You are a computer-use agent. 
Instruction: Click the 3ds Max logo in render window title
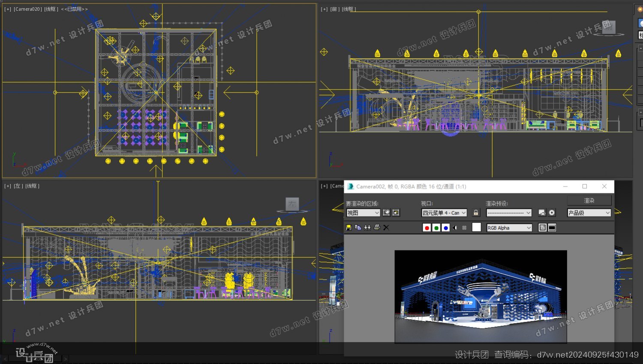click(351, 187)
